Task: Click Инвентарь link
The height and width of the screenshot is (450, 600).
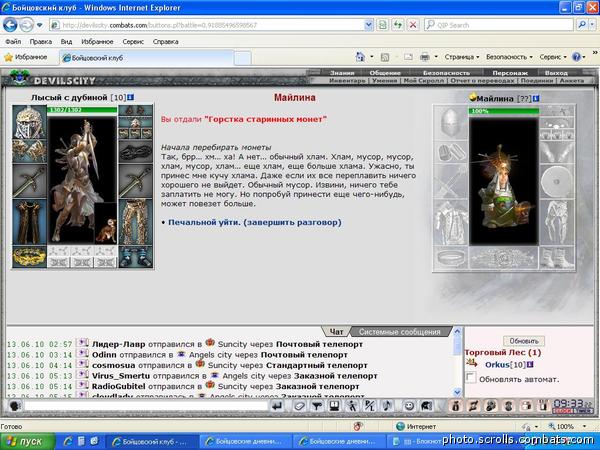Action: [347, 81]
